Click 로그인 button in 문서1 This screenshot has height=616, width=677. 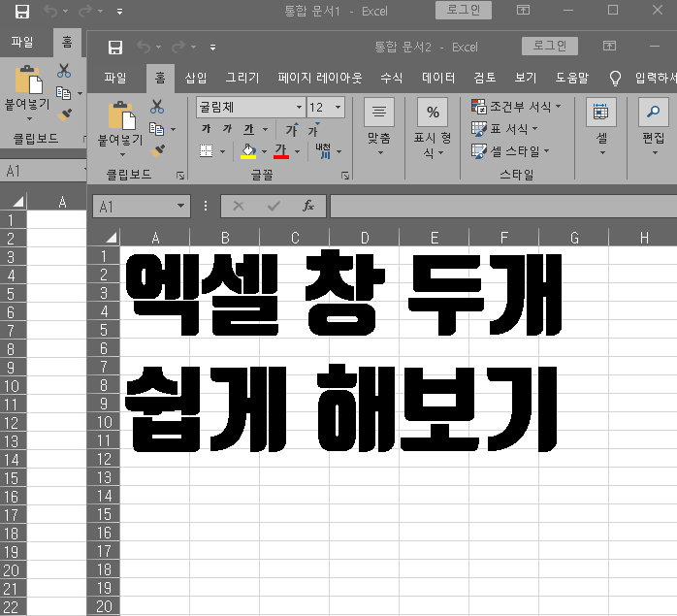point(464,11)
